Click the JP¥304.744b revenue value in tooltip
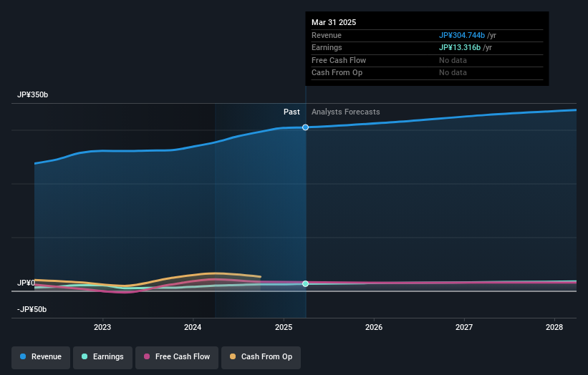The height and width of the screenshot is (375, 588). 462,35
